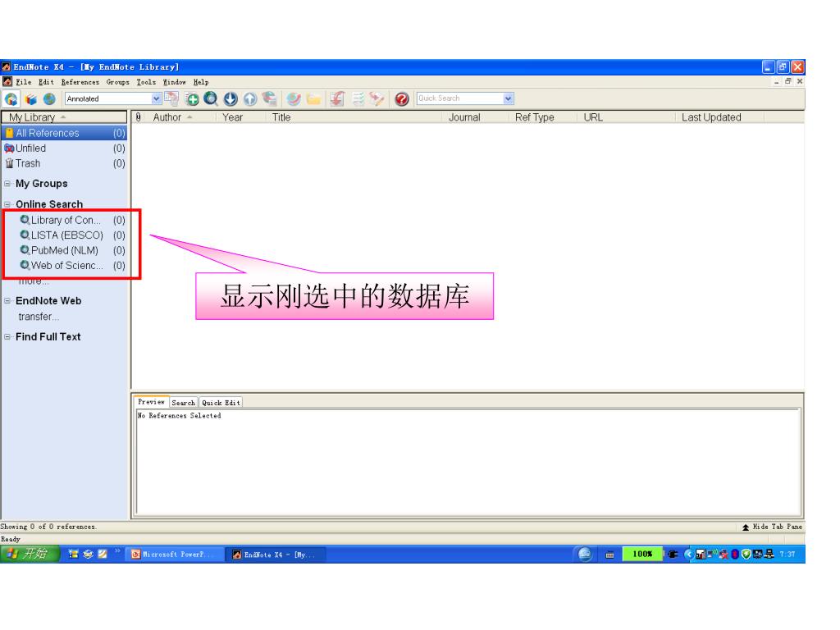Click the EndNote icon left of File menu
This screenshot has width=840, height=630.
(7, 81)
